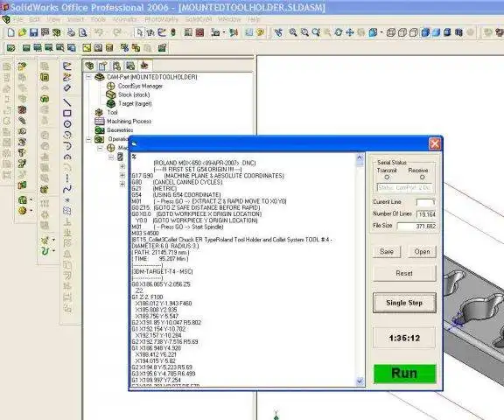Click the Save button in DNC dialog
This screenshot has width=504, height=420.
coord(387,252)
